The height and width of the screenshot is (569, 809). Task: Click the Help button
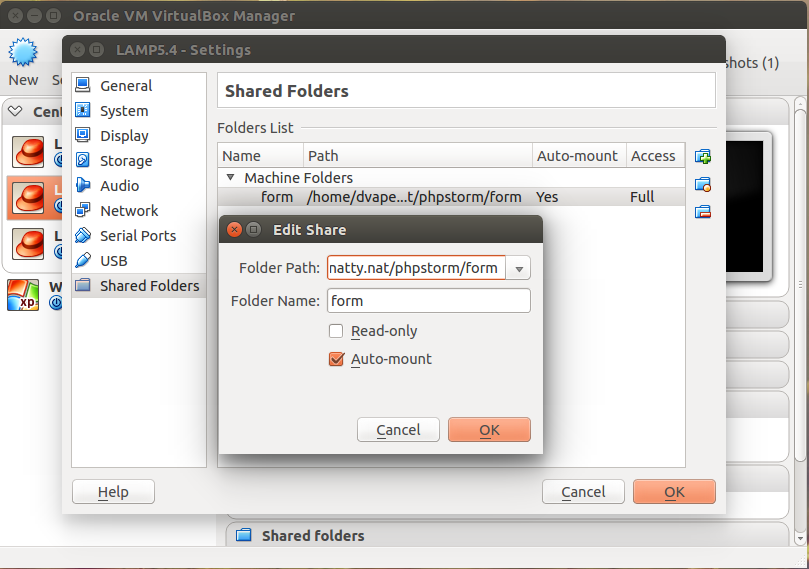pyautogui.click(x=113, y=492)
